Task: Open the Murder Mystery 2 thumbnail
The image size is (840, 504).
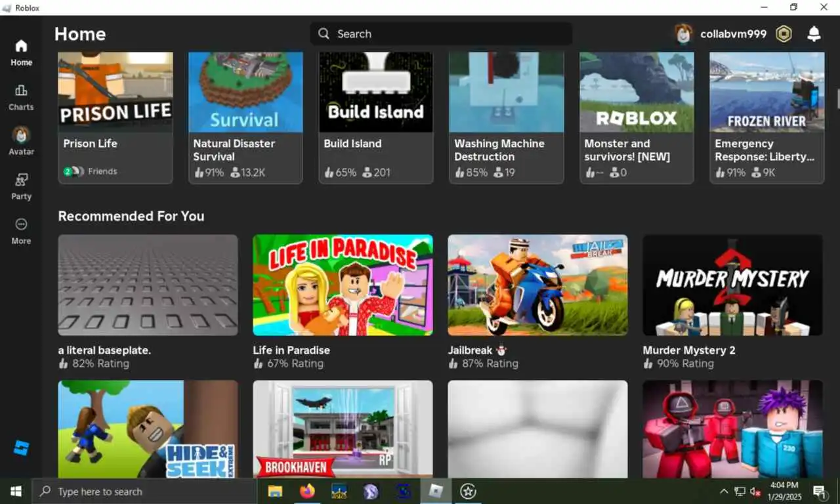Action: click(x=732, y=285)
